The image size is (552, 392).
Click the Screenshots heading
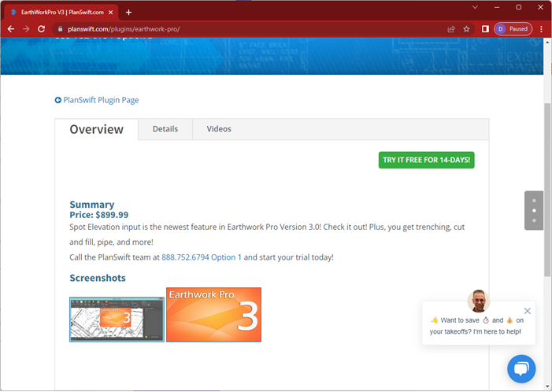[98, 278]
